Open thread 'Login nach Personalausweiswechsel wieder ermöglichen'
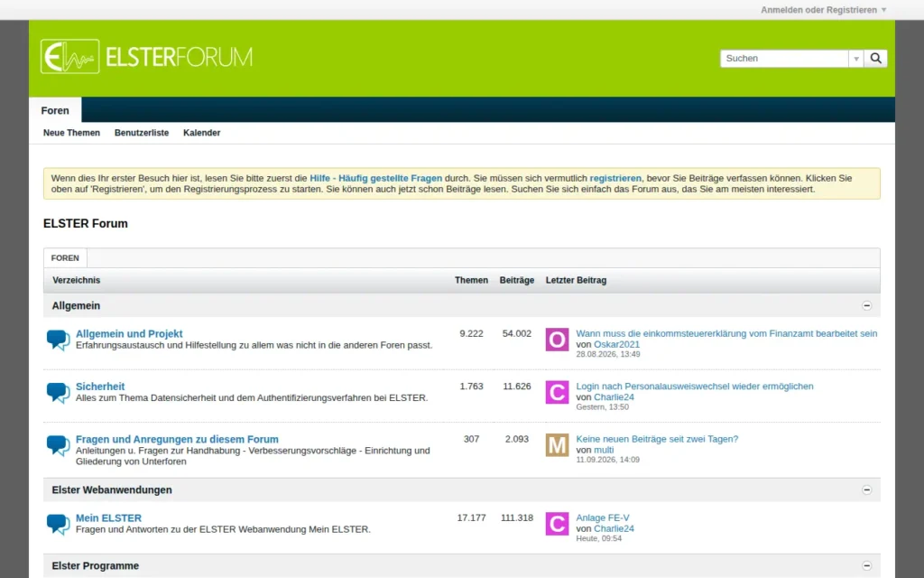This screenshot has width=924, height=578. click(695, 387)
